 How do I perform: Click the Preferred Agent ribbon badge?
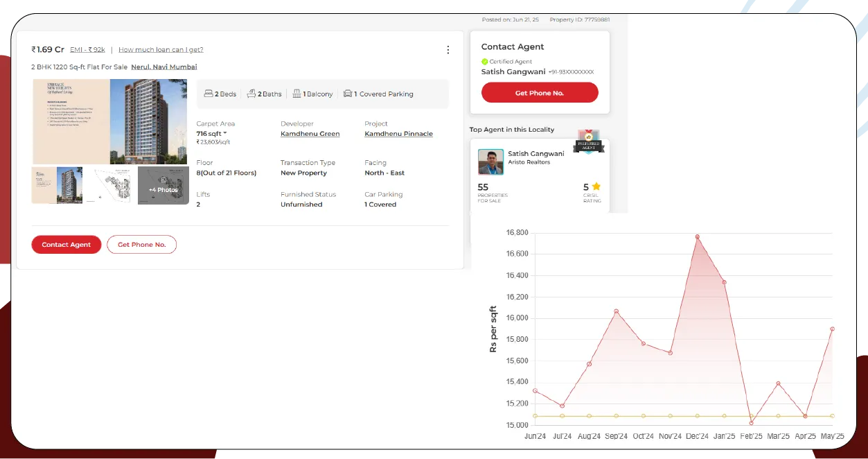coord(589,142)
